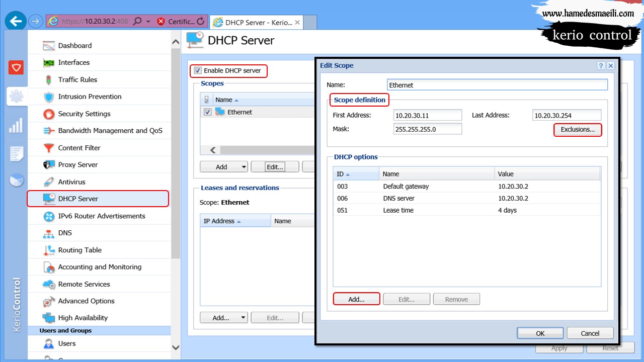Image resolution: width=644 pixels, height=362 pixels.
Task: Click Edit... button under Scopes list
Action: tap(275, 167)
